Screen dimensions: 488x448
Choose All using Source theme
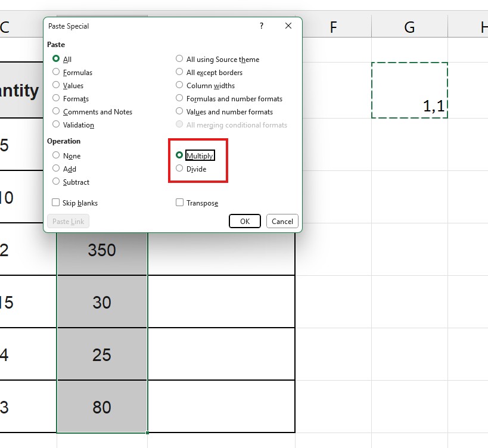click(179, 59)
